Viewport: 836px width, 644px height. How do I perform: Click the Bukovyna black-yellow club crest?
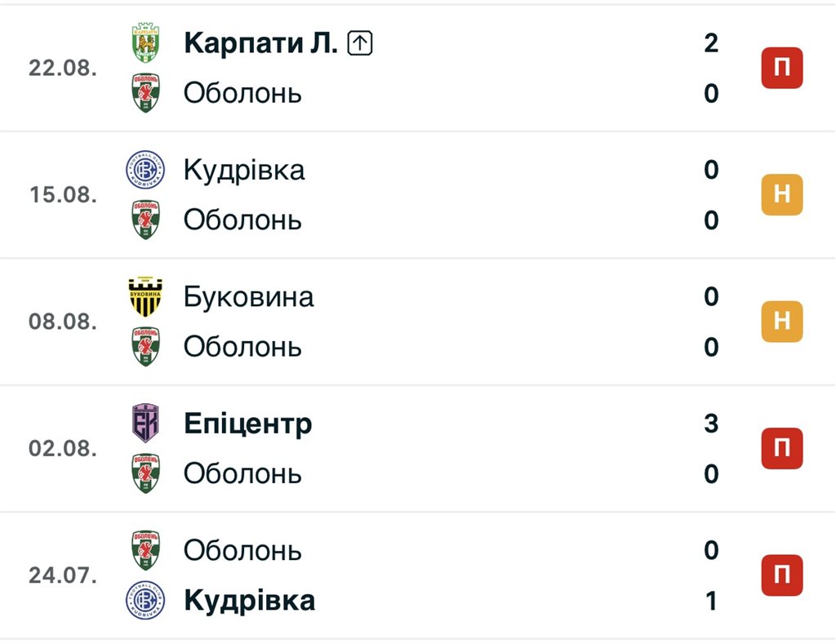pos(145,296)
